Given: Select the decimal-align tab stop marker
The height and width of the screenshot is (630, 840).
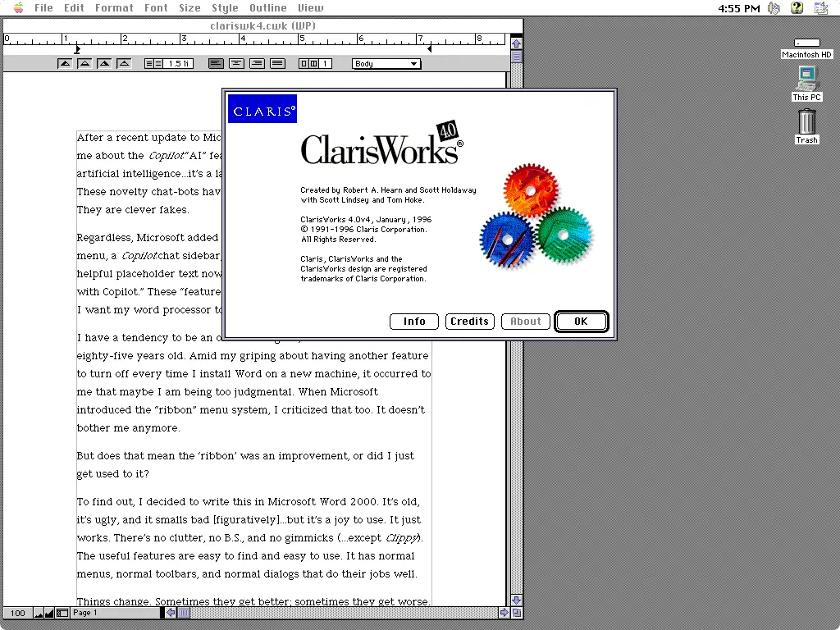Looking at the screenshot, I should click(124, 63).
